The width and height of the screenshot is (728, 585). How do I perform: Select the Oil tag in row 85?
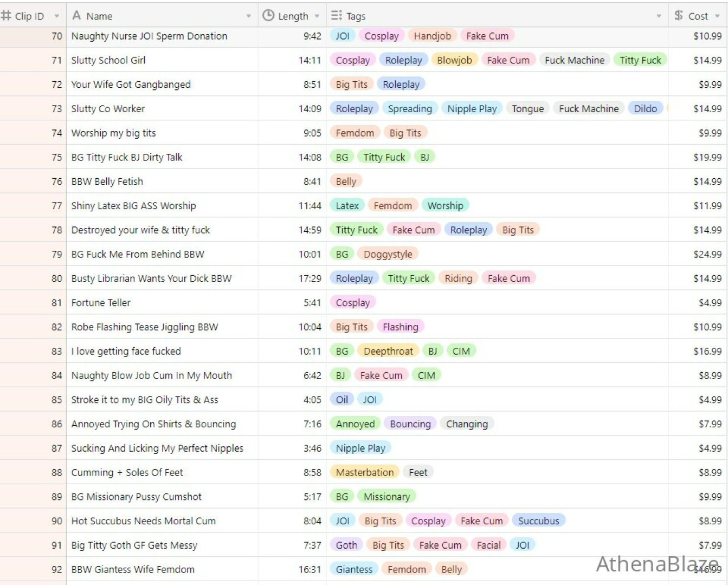tap(342, 400)
